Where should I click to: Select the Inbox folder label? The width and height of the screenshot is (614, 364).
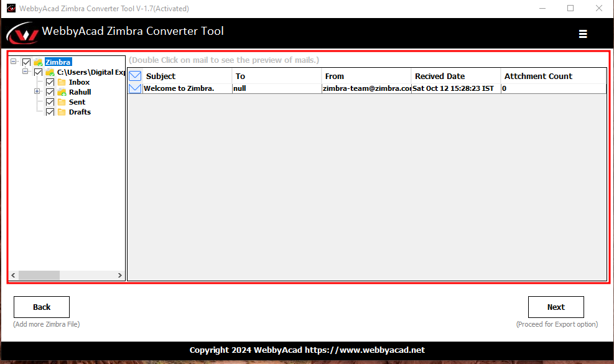click(x=79, y=82)
